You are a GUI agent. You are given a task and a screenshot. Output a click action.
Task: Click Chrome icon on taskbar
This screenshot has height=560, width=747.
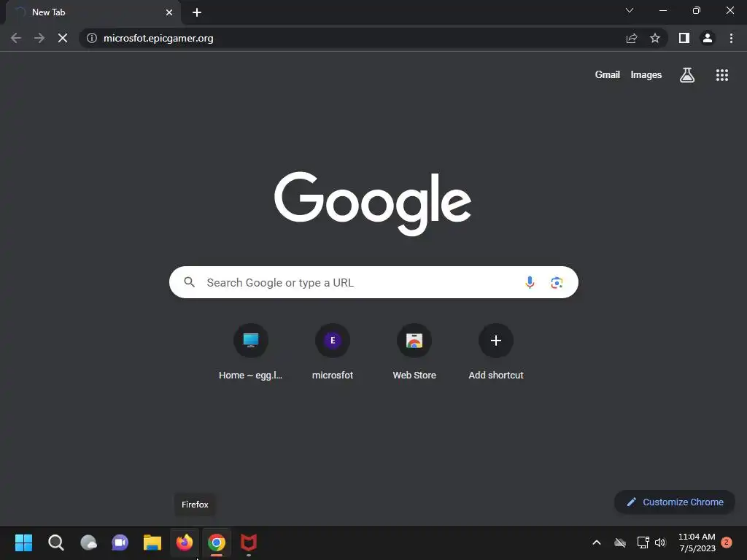coord(216,542)
